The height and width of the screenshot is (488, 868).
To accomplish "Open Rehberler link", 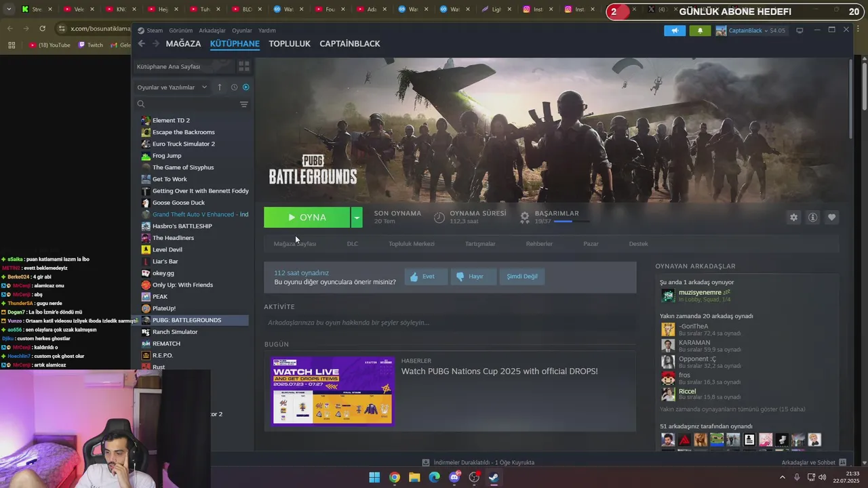I will pyautogui.click(x=539, y=243).
